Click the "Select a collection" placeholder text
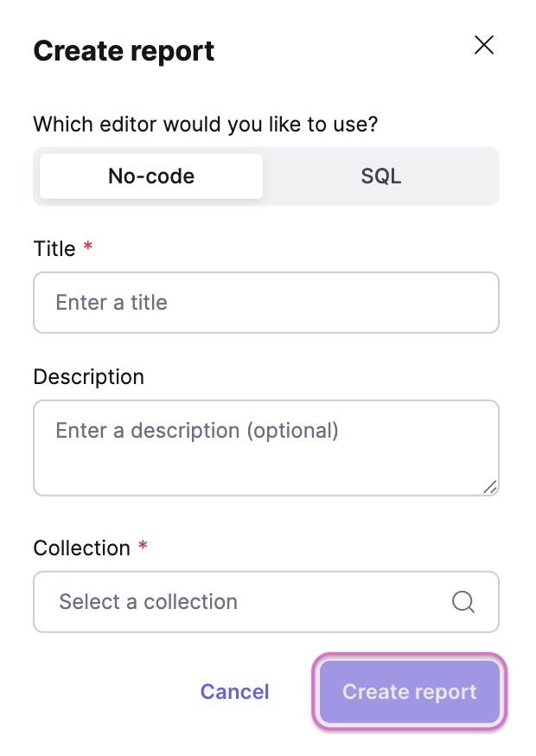Viewport: 536px width, 756px height. [148, 602]
